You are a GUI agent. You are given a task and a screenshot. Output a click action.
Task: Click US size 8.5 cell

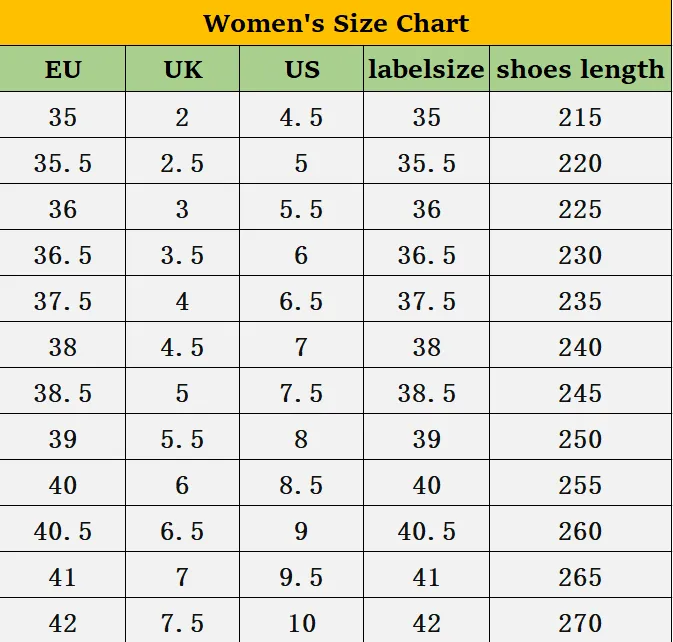click(302, 483)
